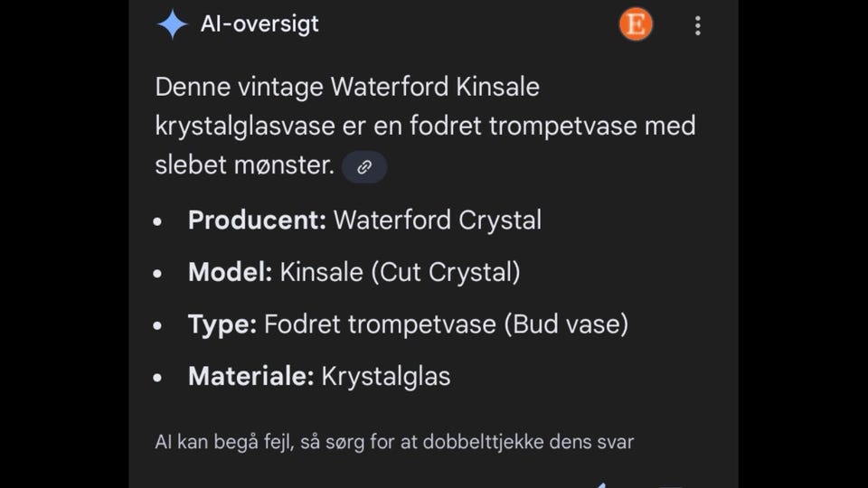Click the 'Materiale:' bold label
Viewport: 868px width, 488px height.
pyautogui.click(x=250, y=376)
